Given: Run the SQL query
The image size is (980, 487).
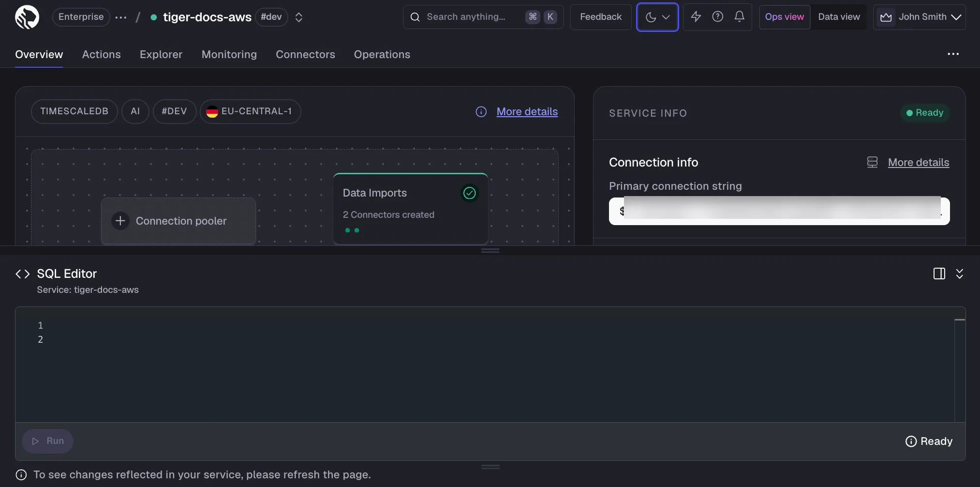Looking at the screenshot, I should [47, 441].
